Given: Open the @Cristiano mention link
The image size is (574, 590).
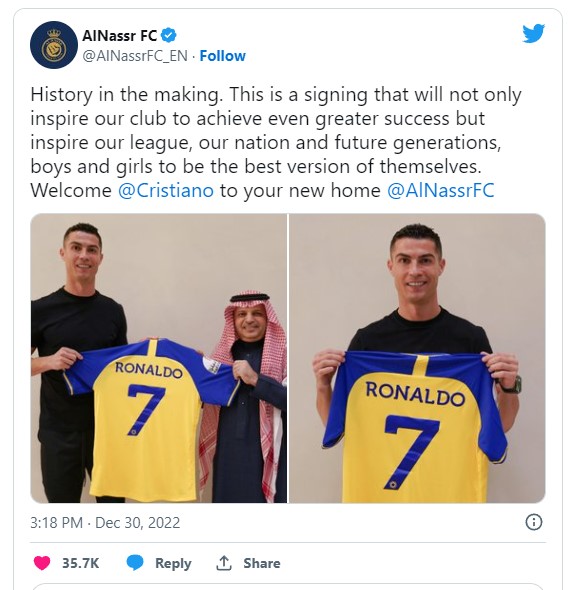Looking at the screenshot, I should click(x=166, y=190).
